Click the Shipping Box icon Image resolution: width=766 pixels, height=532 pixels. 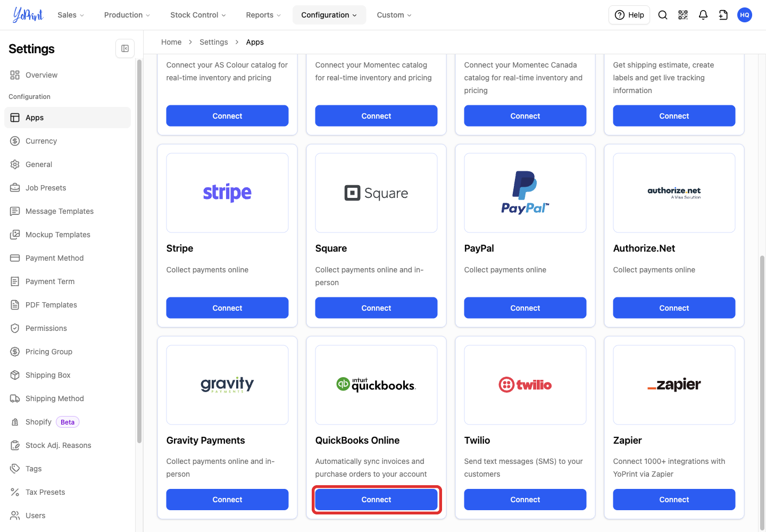pyautogui.click(x=15, y=375)
